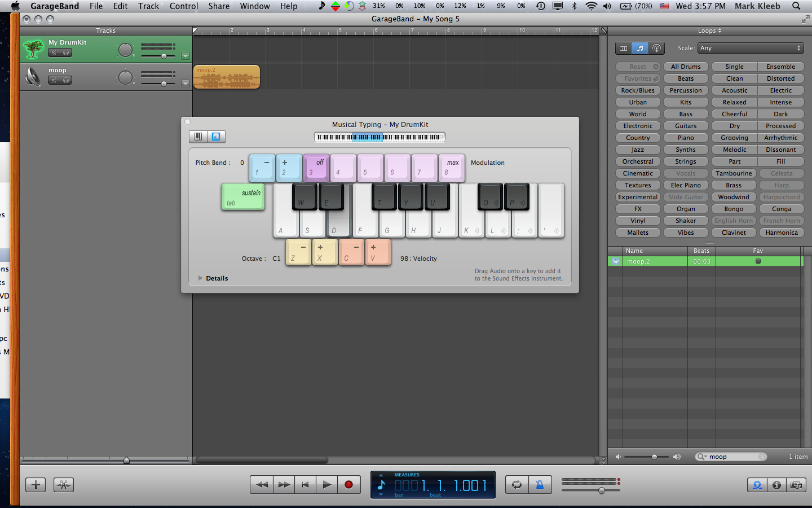Screen dimensions: 812x508
Task: Mute the My DrumKit track
Action: click(54, 53)
